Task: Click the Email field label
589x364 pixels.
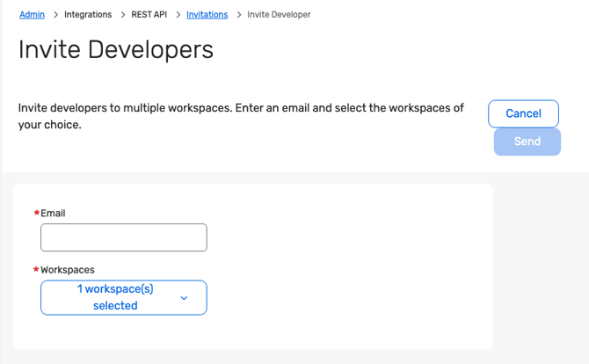Action: coord(53,214)
